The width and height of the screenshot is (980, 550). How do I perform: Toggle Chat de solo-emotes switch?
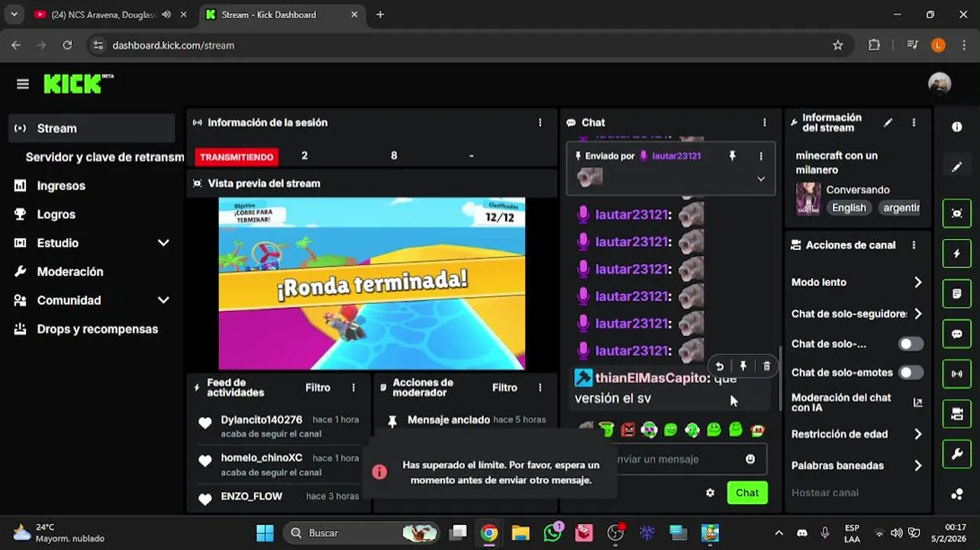[911, 373]
